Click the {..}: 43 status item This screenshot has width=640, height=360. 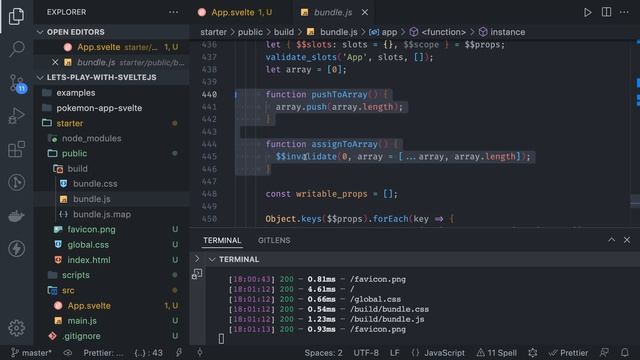(x=149, y=353)
